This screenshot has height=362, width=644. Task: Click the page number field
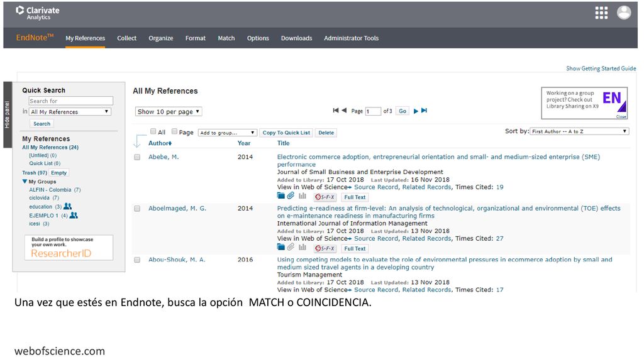pos(373,111)
